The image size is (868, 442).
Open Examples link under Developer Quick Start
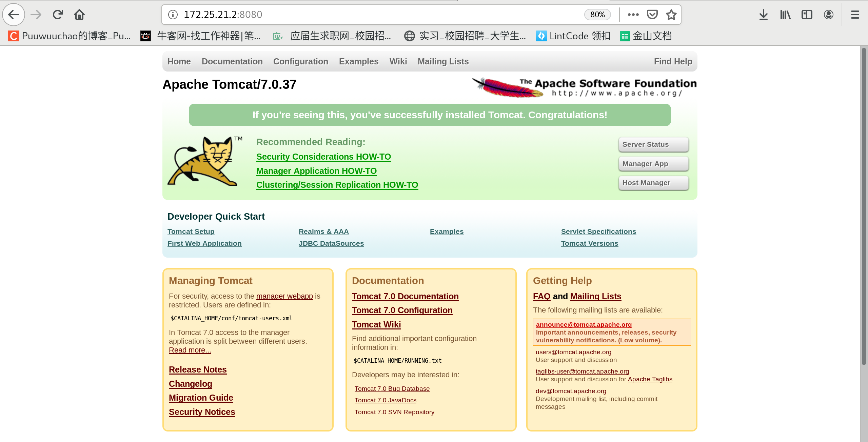tap(447, 232)
